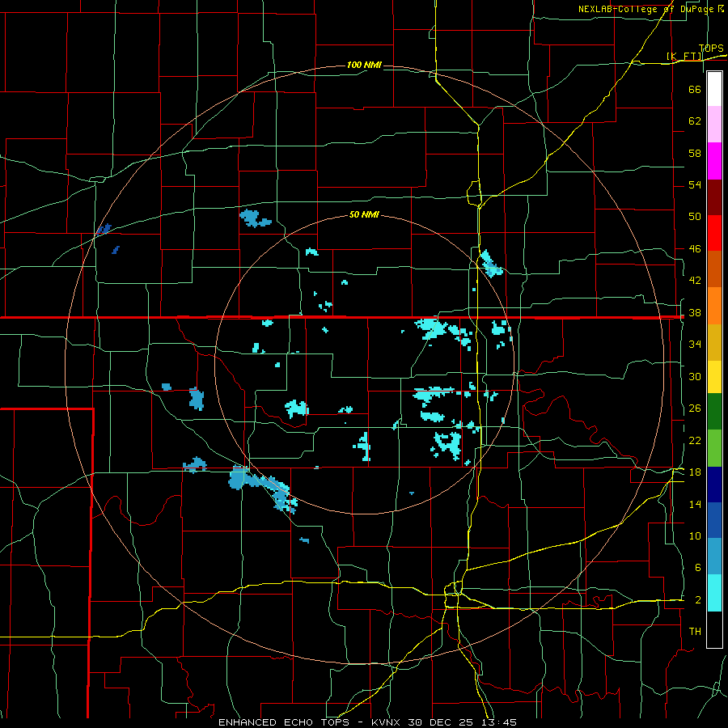Click the "2" legend value
This screenshot has height=728, width=728.
coord(697,600)
